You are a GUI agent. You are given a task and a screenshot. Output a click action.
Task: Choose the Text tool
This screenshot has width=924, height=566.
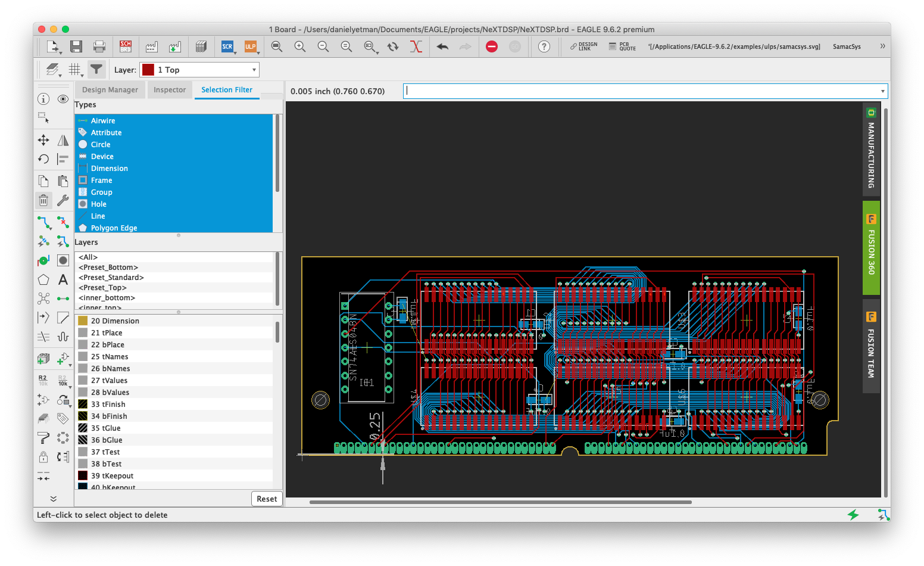coord(63,280)
